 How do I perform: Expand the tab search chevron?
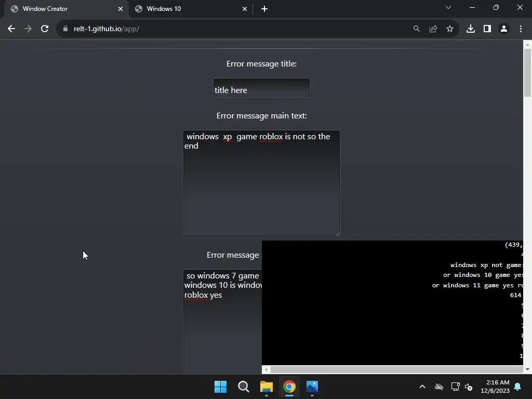tap(448, 7)
